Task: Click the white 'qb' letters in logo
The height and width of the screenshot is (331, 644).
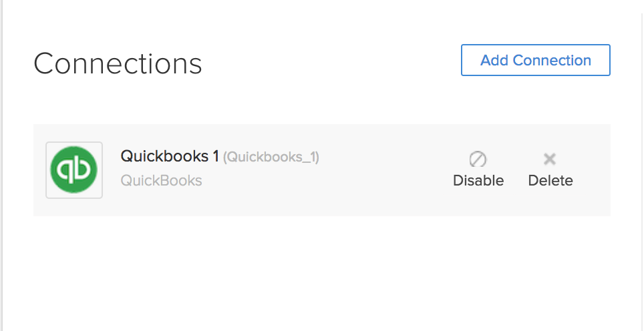Action: [74, 171]
